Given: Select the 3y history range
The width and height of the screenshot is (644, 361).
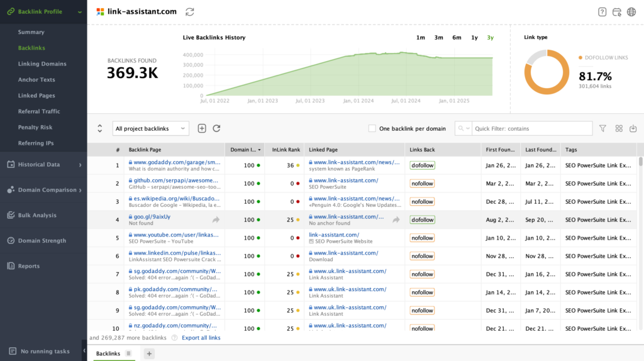Looking at the screenshot, I should click(490, 38).
